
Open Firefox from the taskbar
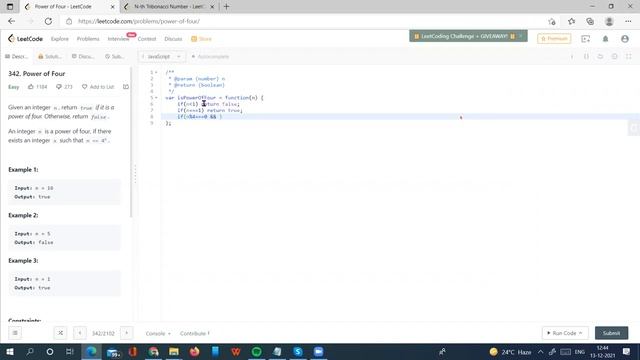pos(195,351)
